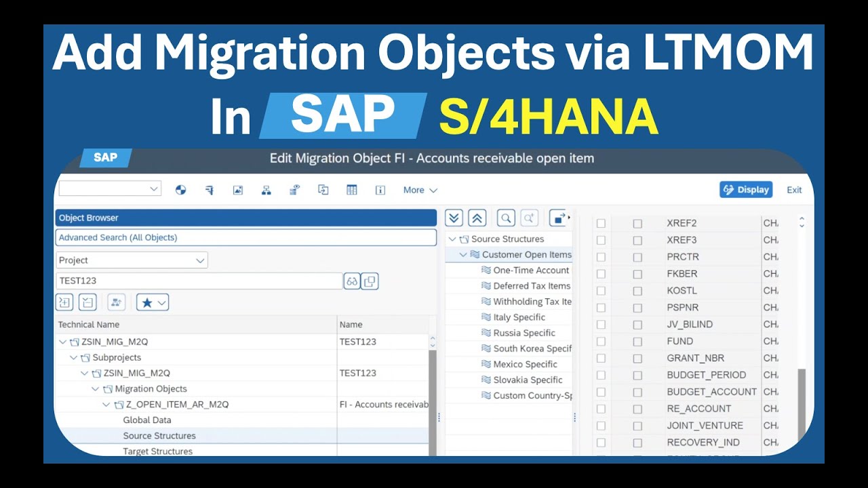Select One-Time Account structure

pos(531,270)
